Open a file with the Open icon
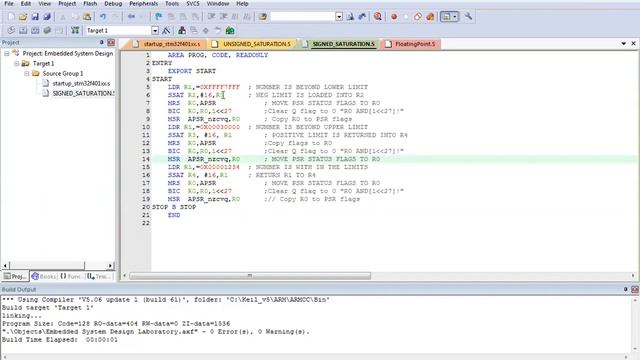This screenshot has width=640, height=360. (23, 17)
